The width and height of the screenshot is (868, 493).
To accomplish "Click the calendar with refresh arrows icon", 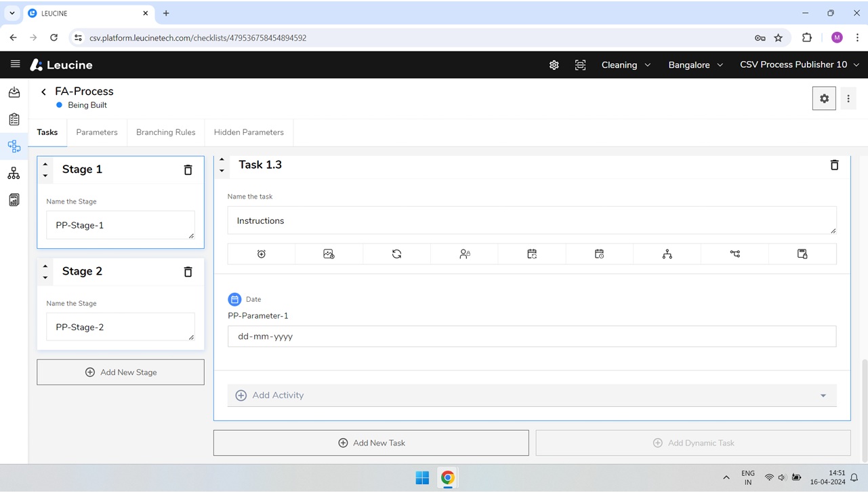I will [x=532, y=254].
